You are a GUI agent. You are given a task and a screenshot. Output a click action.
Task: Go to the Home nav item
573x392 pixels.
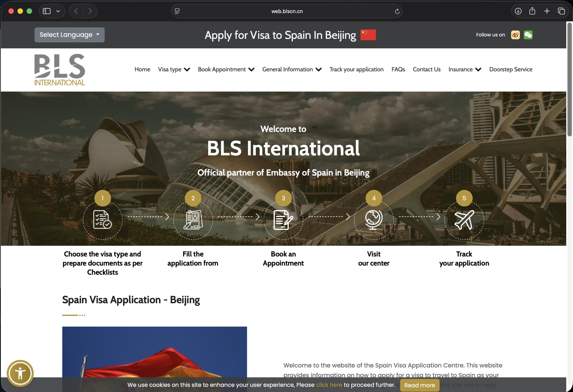(142, 70)
